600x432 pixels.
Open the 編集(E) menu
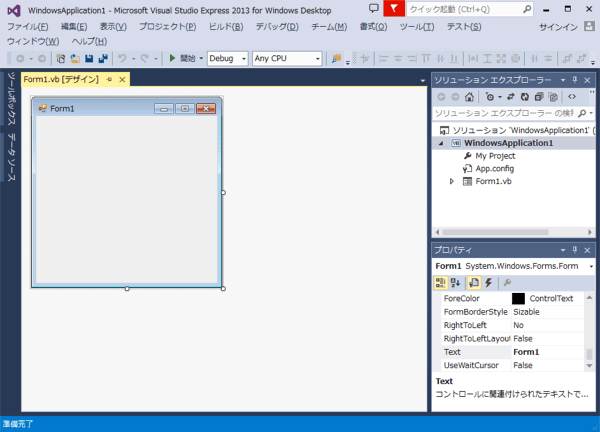coord(74,26)
